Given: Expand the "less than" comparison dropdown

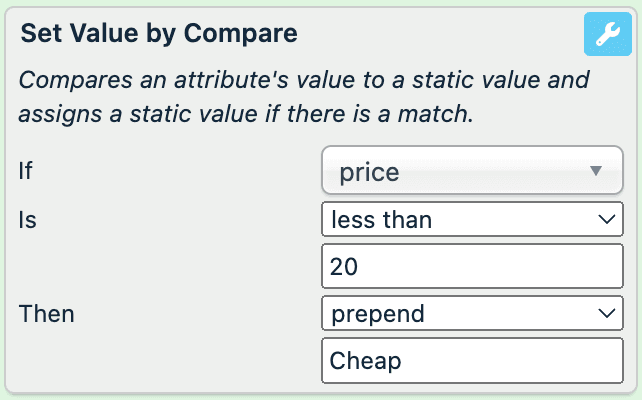Looking at the screenshot, I should click(x=472, y=220).
